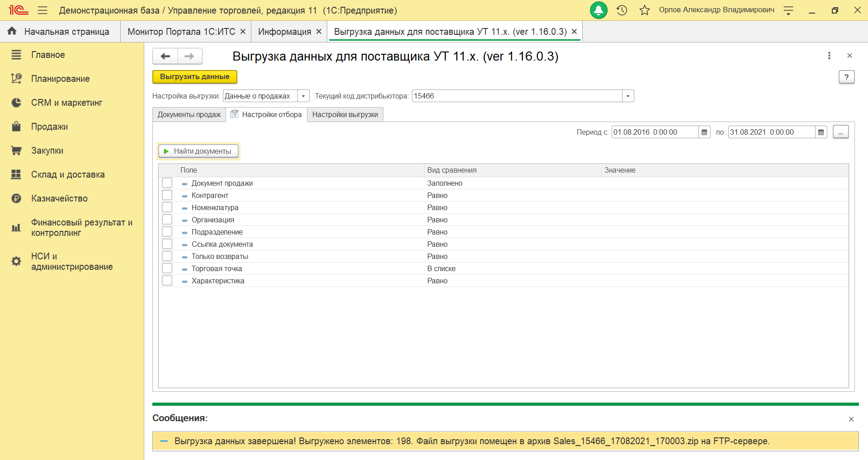868x460 pixels.
Task: Switch to Настройки выгрузки tab
Action: pyautogui.click(x=345, y=115)
